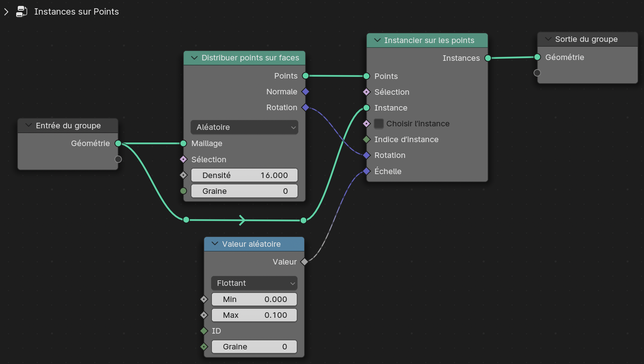Click the ID input socket on Valeur aléatoire
644x364 pixels.
pos(204,331)
